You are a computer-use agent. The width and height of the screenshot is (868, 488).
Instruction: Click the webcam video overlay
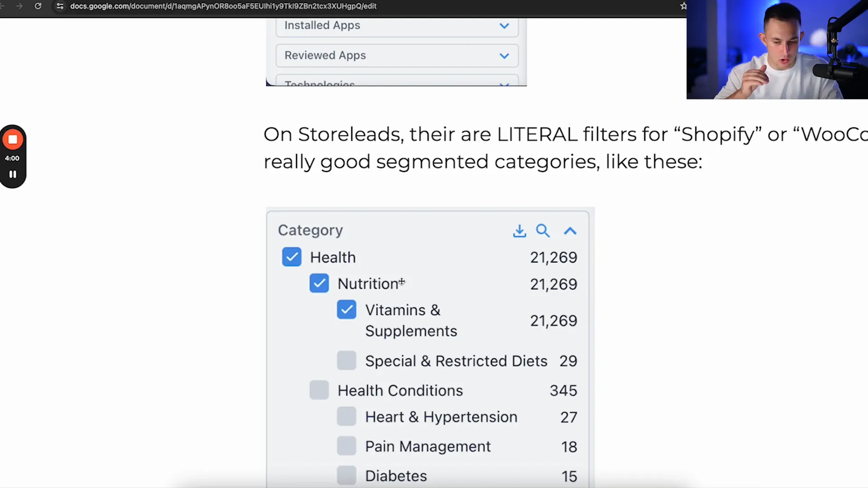[x=777, y=50]
